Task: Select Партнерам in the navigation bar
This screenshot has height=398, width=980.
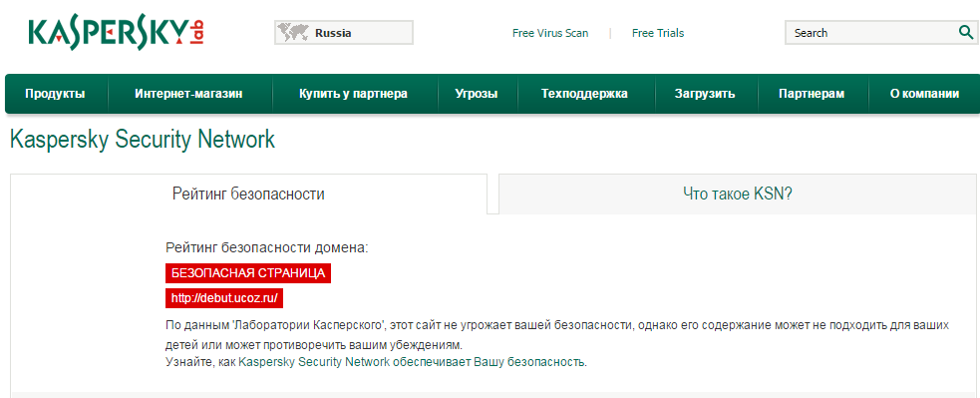Action: [x=812, y=94]
